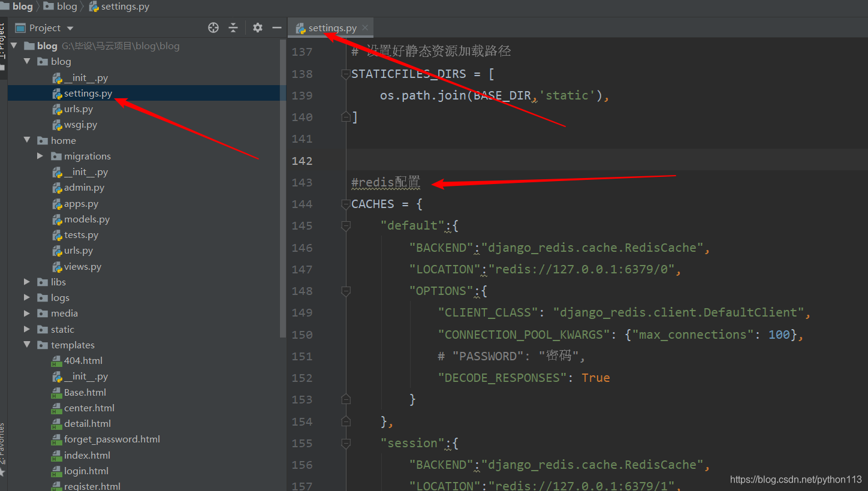The image size is (868, 491).
Task: Click STATICFILES_DIRS in the editor
Action: point(408,74)
